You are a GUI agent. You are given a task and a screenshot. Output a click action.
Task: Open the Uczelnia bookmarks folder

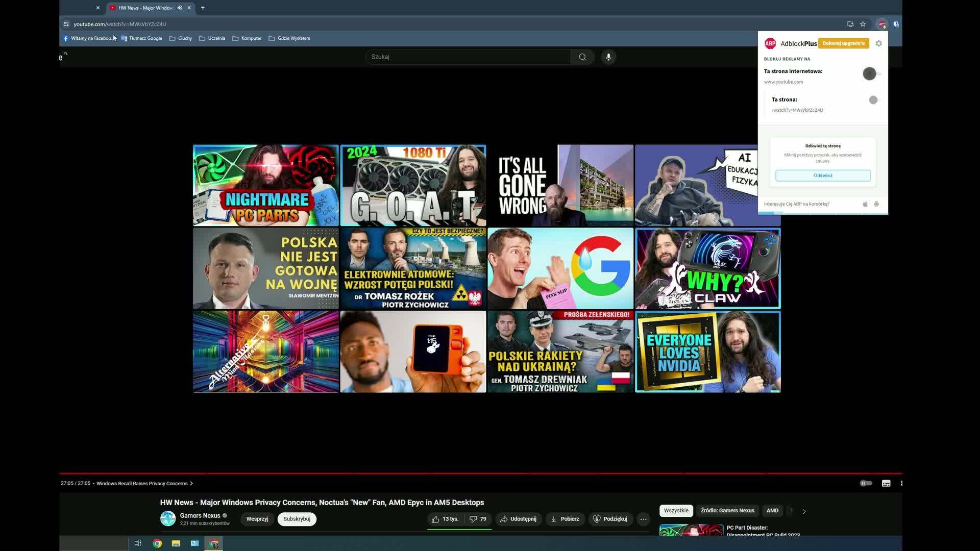(x=212, y=38)
